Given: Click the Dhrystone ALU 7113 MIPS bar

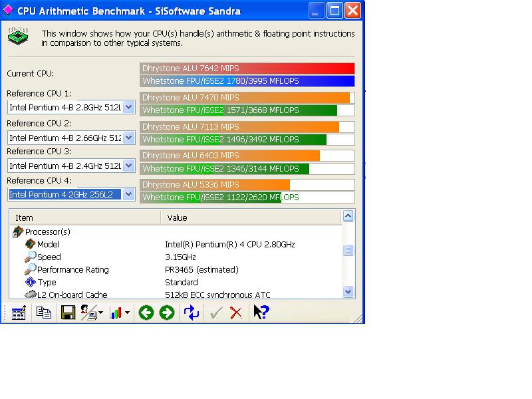Looking at the screenshot, I should point(247,127).
